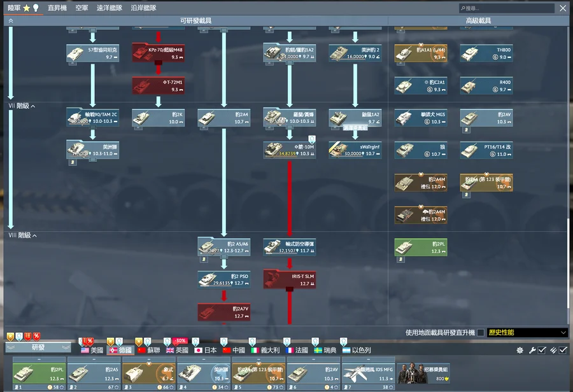Switch to the 直昇機 tab

57,8
